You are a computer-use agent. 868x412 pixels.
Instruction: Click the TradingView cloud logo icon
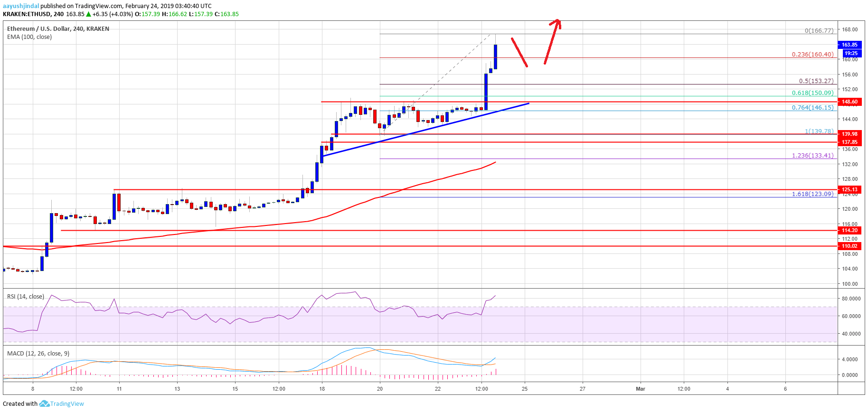pyautogui.click(x=44, y=403)
